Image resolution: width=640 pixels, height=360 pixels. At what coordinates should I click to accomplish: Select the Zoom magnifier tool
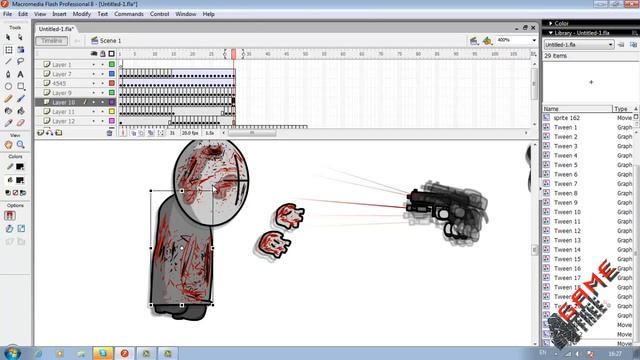click(20, 144)
